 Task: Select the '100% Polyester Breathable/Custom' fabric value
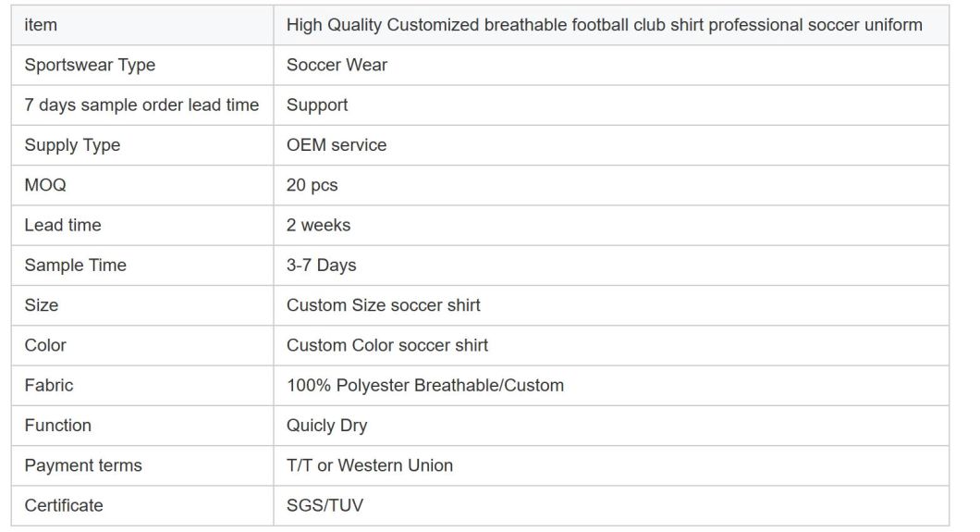(424, 386)
